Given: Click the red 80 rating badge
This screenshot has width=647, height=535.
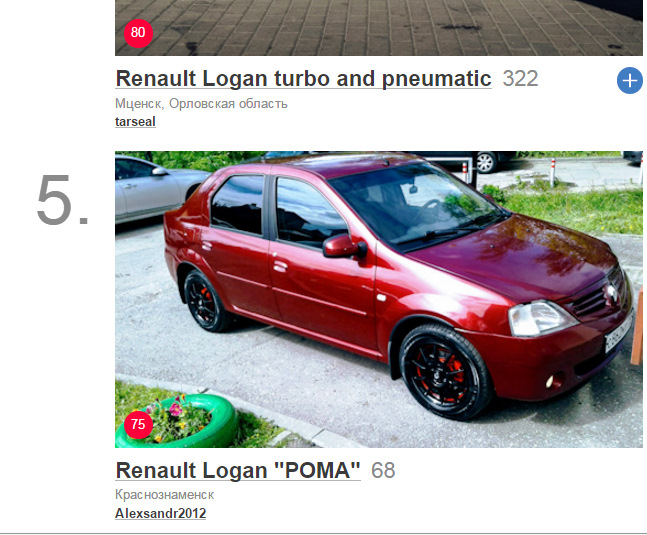Looking at the screenshot, I should pos(138,33).
